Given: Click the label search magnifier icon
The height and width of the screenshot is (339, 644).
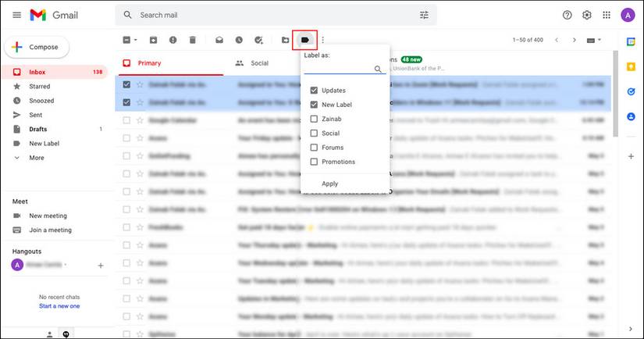Looking at the screenshot, I should [x=378, y=69].
